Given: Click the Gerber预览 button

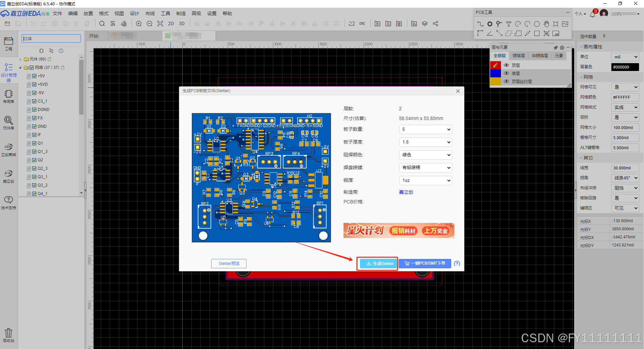Looking at the screenshot, I should tap(229, 264).
